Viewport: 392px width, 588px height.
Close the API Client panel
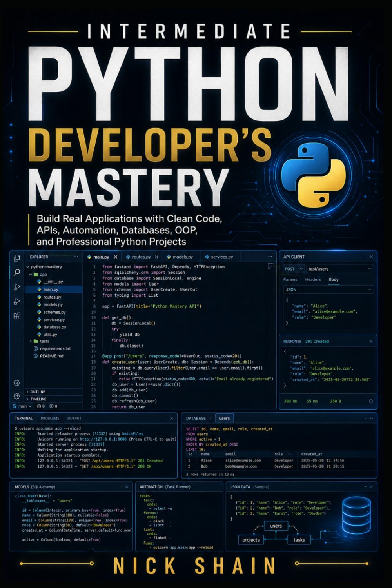point(371,257)
